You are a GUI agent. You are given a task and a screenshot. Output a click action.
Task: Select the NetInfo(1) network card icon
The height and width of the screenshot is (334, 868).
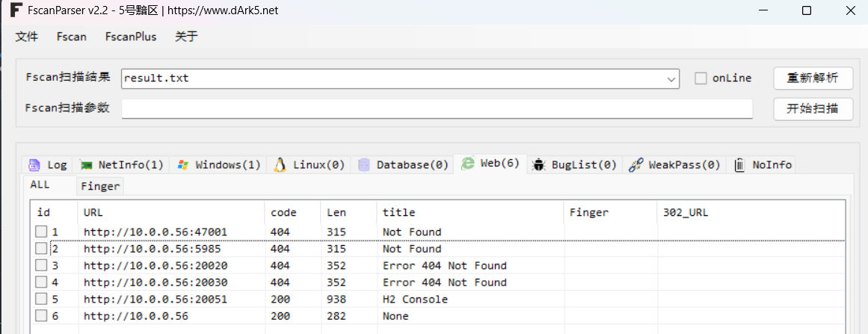(x=86, y=164)
